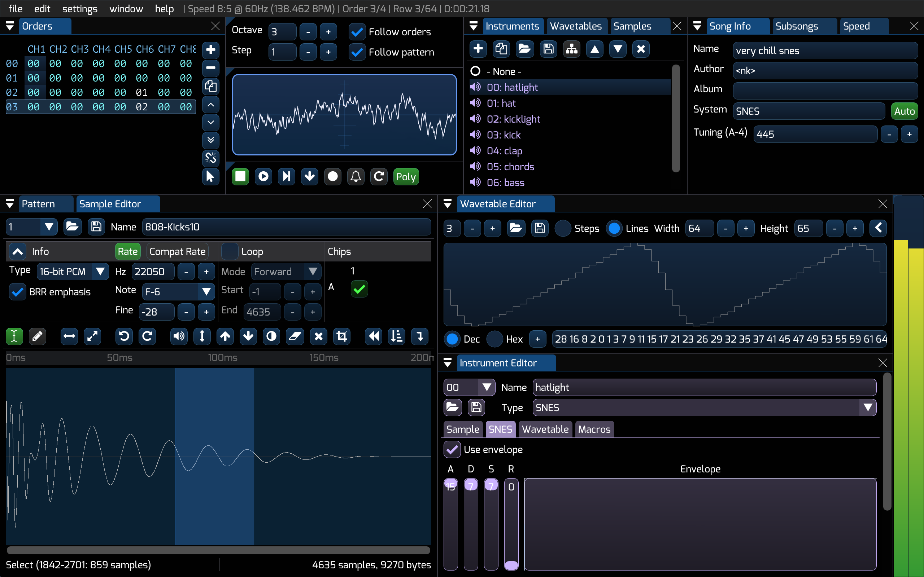
Task: Uncheck the Follow orders checkbox
Action: [x=357, y=32]
